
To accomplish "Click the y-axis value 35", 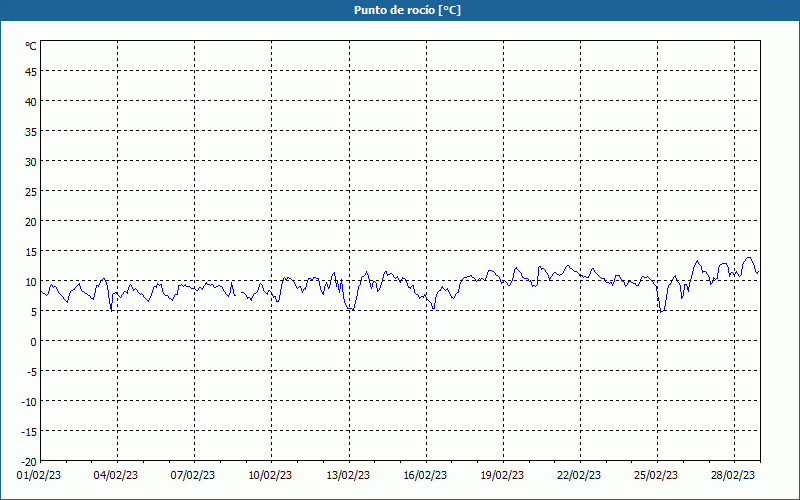I will click(31, 132).
